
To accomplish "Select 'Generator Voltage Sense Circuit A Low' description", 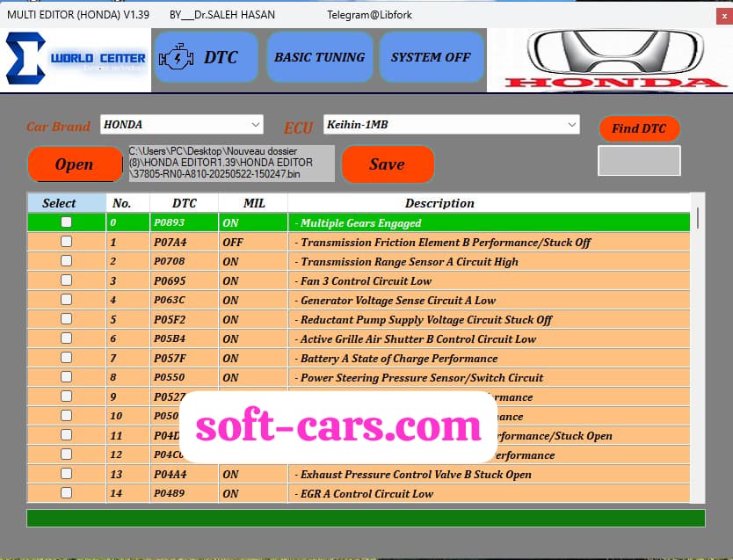I will (x=398, y=301).
